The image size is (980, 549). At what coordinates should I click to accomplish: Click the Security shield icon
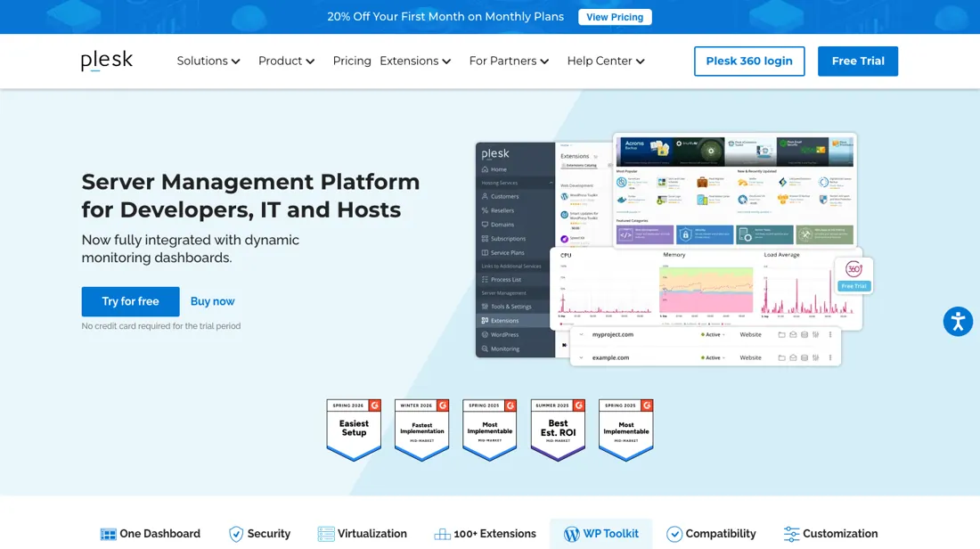235,534
